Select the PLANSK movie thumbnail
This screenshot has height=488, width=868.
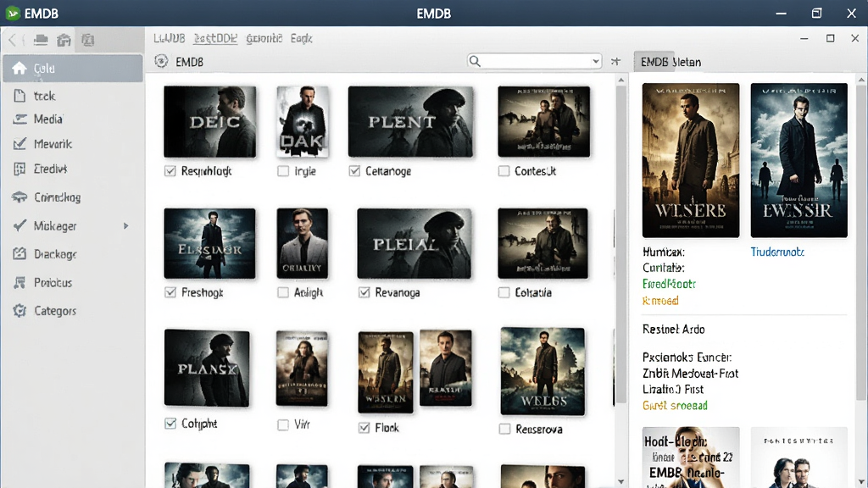click(207, 368)
